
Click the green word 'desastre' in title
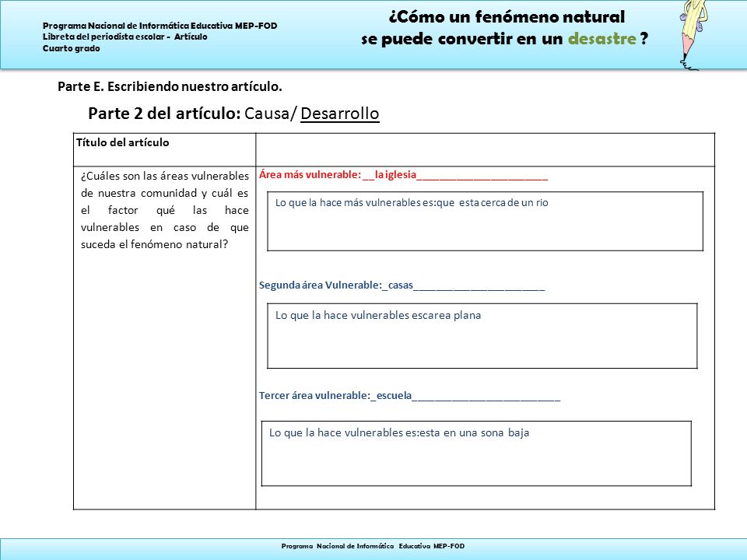[x=601, y=39]
